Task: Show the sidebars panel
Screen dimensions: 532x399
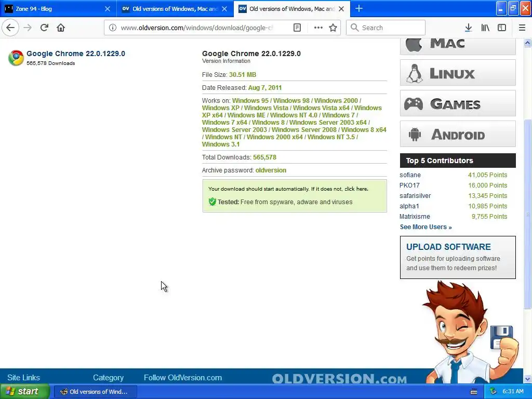Action: pyautogui.click(x=502, y=28)
